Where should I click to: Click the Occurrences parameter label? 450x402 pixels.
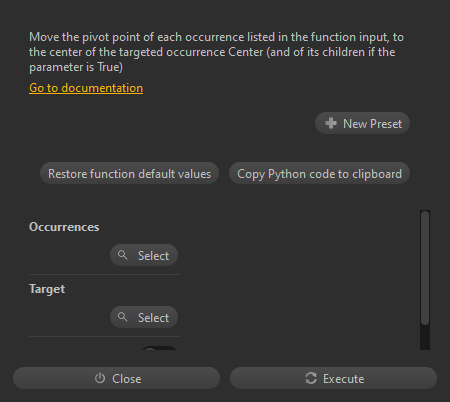coord(64,227)
